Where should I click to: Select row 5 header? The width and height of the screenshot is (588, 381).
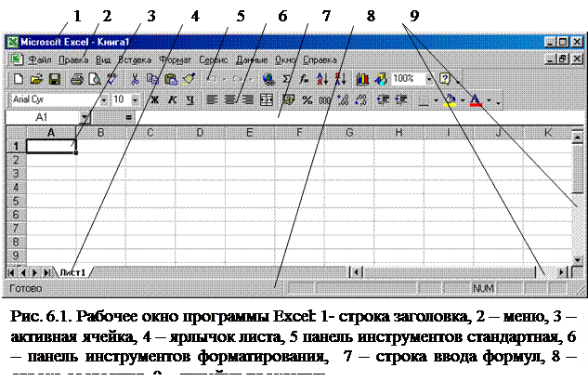[x=16, y=201]
